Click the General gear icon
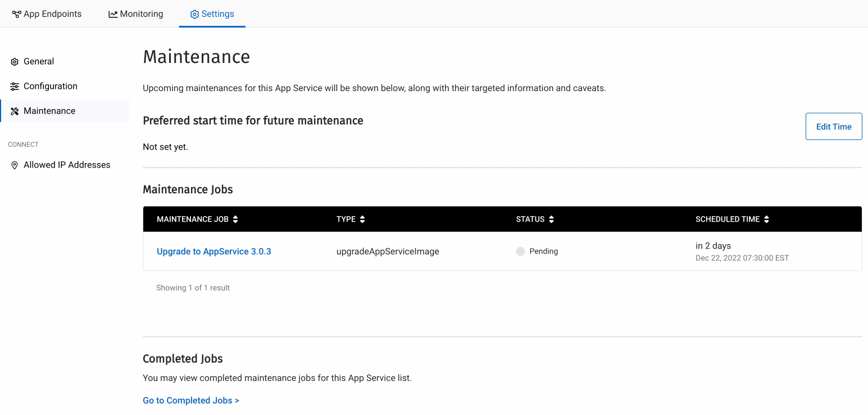Viewport: 868px width, 415px height. 15,62
